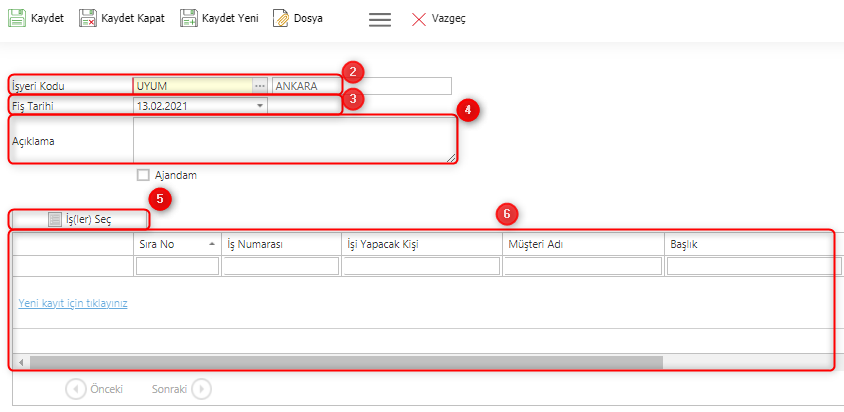This screenshot has width=844, height=412.
Task: Click the Kaydet Kapat toolbar icon
Action: click(x=88, y=18)
